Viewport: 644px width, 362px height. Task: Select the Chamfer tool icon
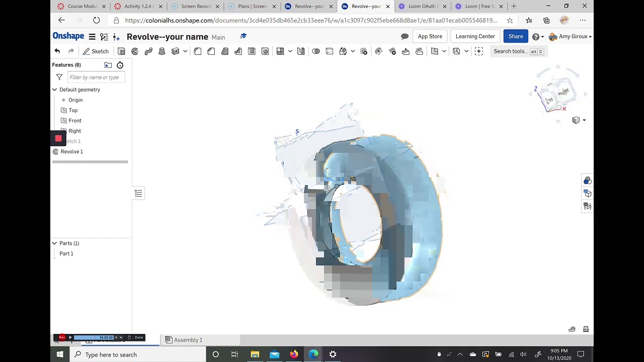click(211, 51)
